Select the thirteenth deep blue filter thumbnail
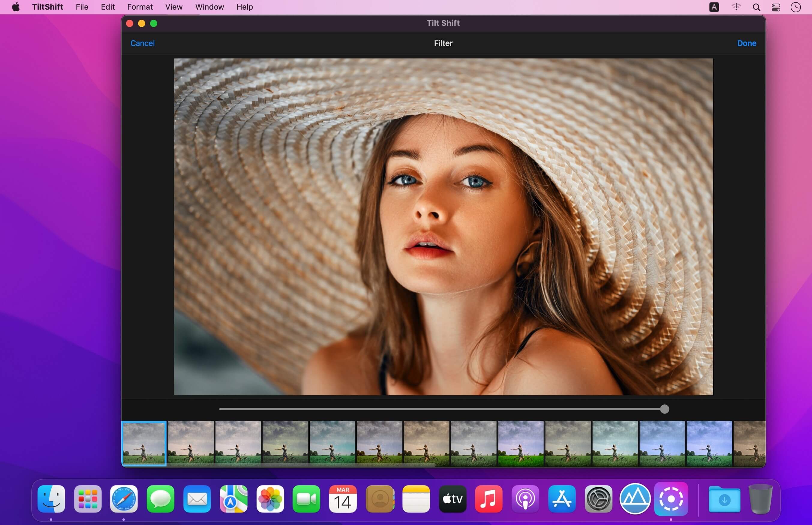The width and height of the screenshot is (812, 525). (709, 443)
